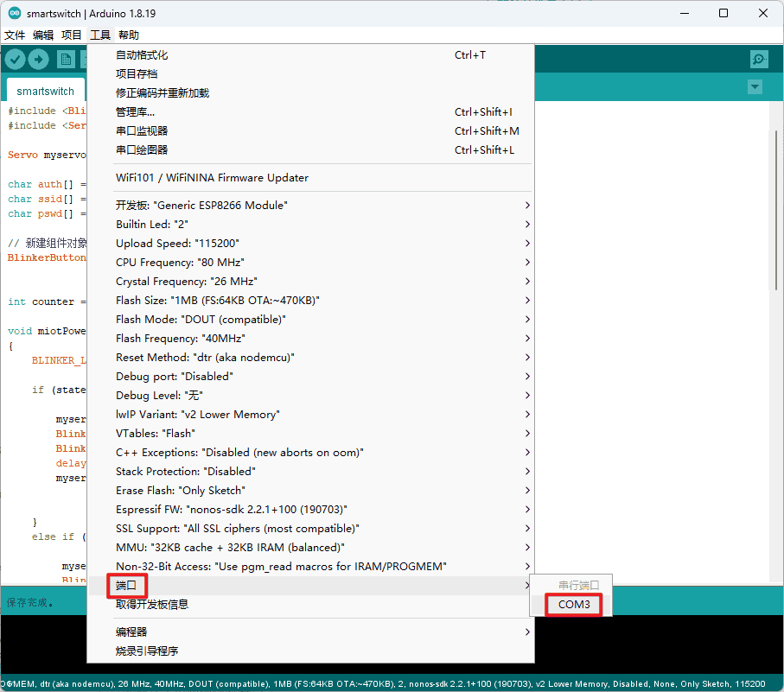The image size is (784, 692).
Task: Expand Flash Mode DOUT submenu
Action: click(310, 320)
